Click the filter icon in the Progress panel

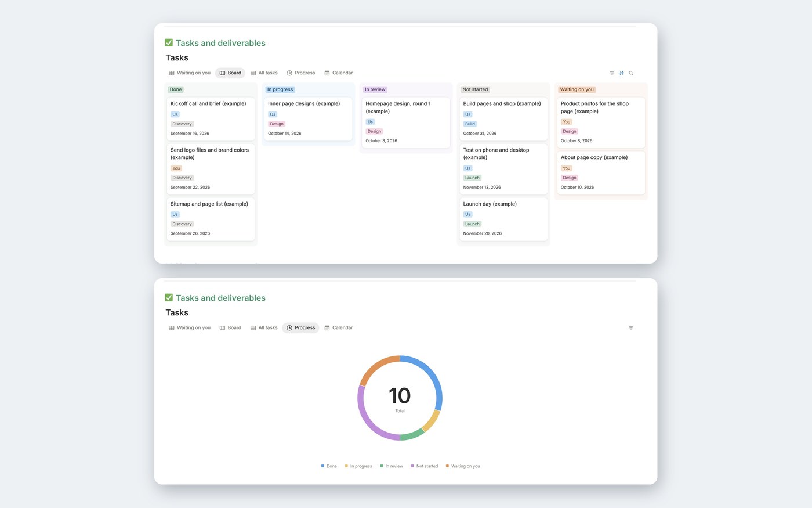pyautogui.click(x=631, y=328)
